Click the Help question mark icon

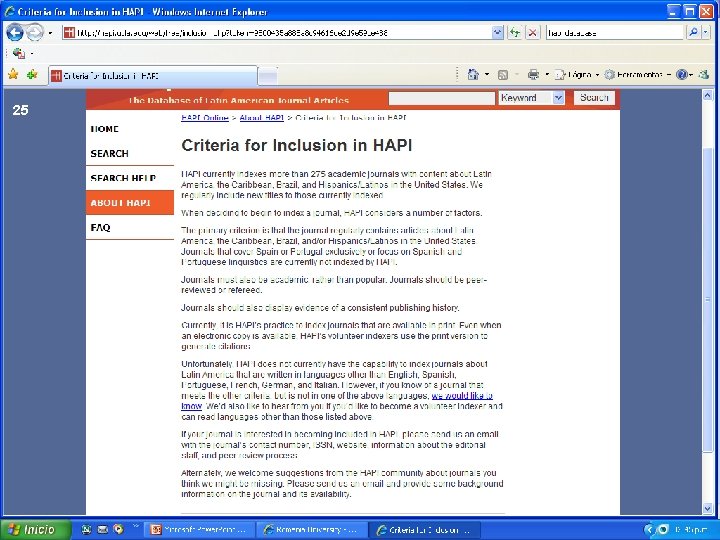point(682,74)
